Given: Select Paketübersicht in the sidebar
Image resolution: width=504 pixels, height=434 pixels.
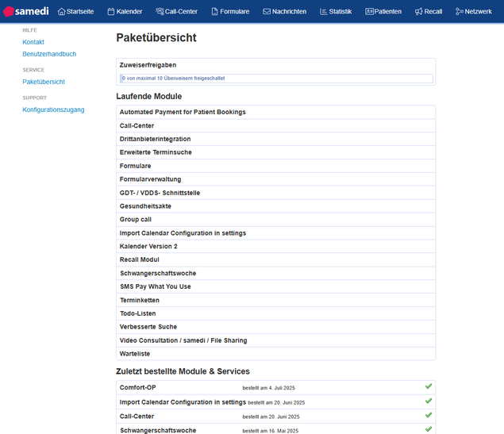Looking at the screenshot, I should point(44,82).
